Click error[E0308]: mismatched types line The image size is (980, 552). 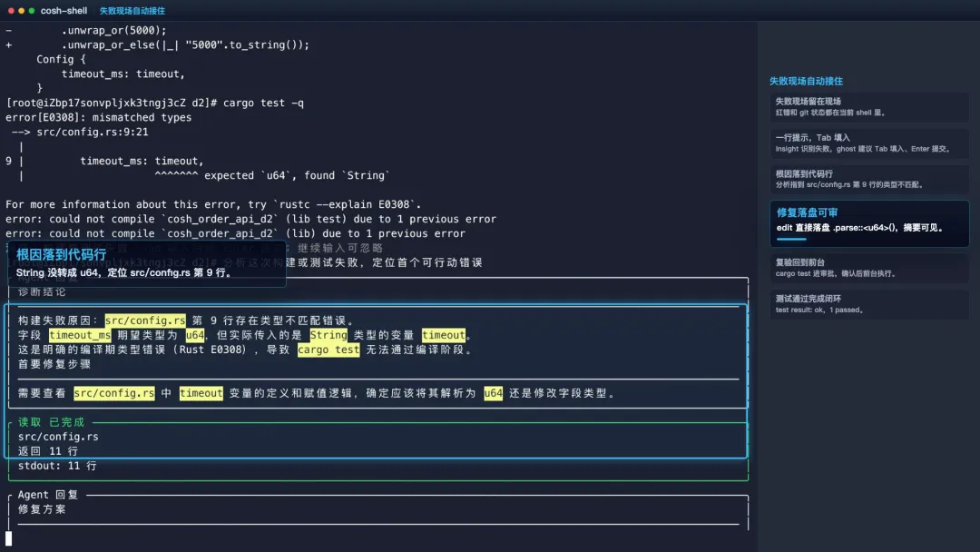[99, 117]
